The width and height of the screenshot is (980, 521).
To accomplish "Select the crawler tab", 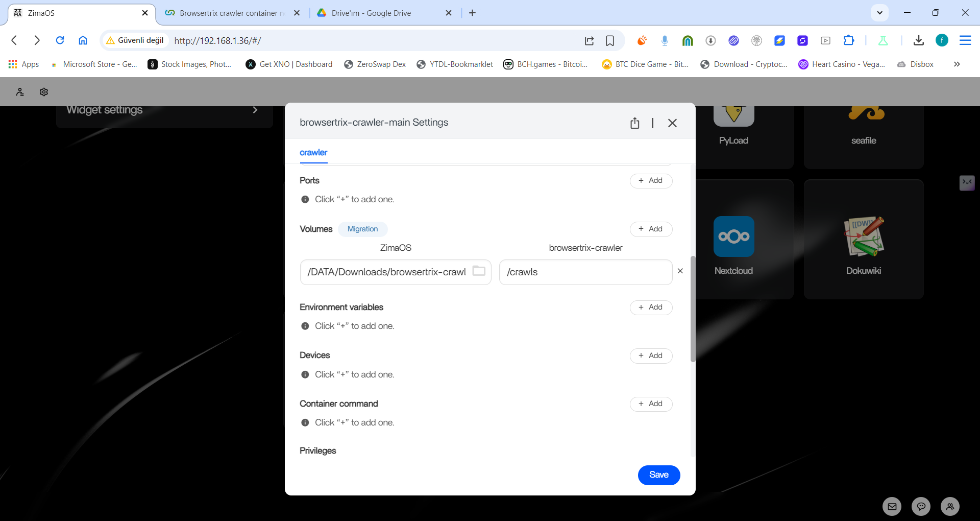I will click(313, 153).
